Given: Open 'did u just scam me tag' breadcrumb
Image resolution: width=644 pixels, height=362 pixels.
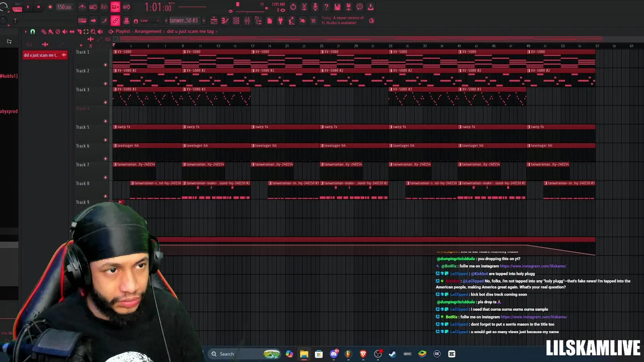Looking at the screenshot, I should point(190,31).
